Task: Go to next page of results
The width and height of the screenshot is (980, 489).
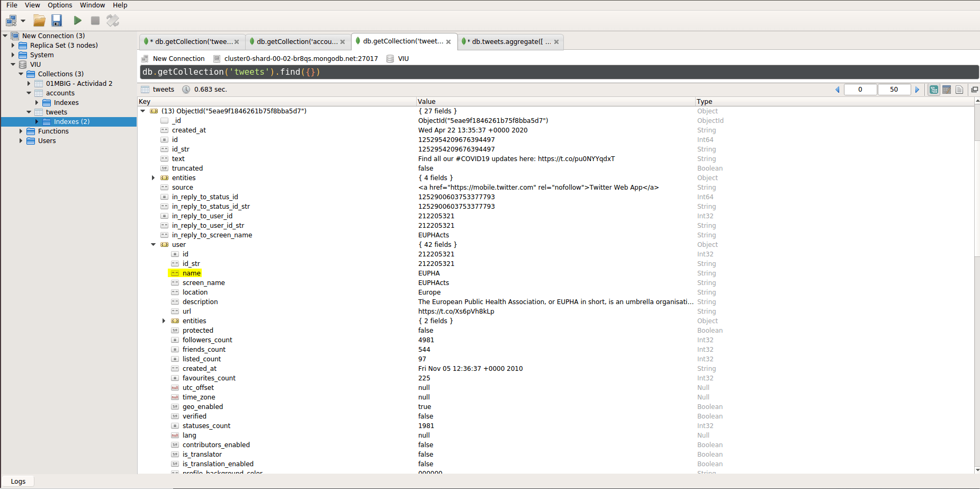Action: click(x=918, y=90)
